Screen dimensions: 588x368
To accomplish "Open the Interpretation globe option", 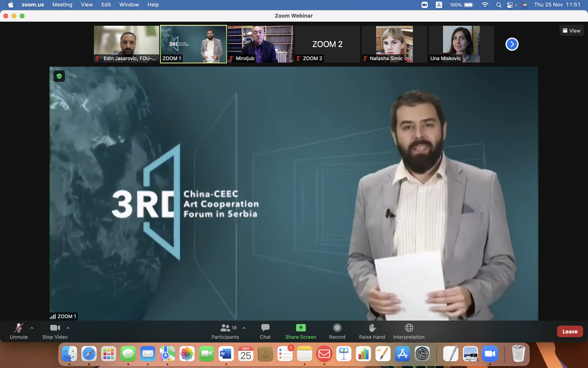I will [x=409, y=331].
